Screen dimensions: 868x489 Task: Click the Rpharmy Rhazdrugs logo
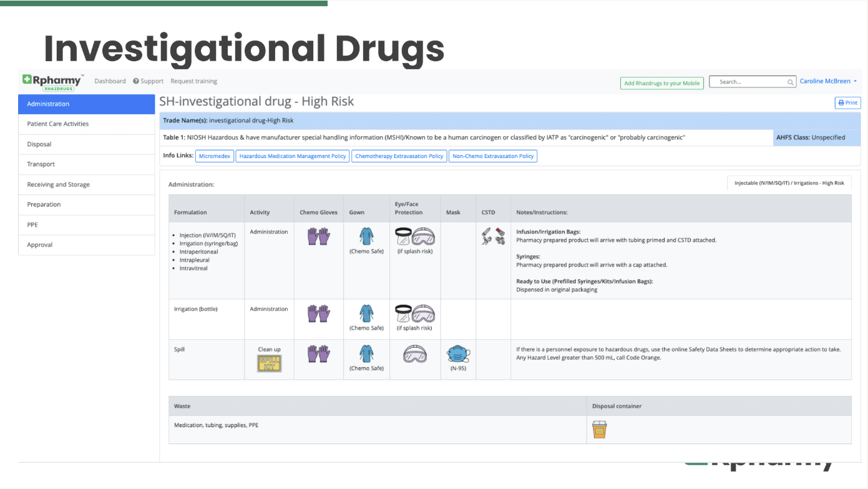click(x=53, y=82)
